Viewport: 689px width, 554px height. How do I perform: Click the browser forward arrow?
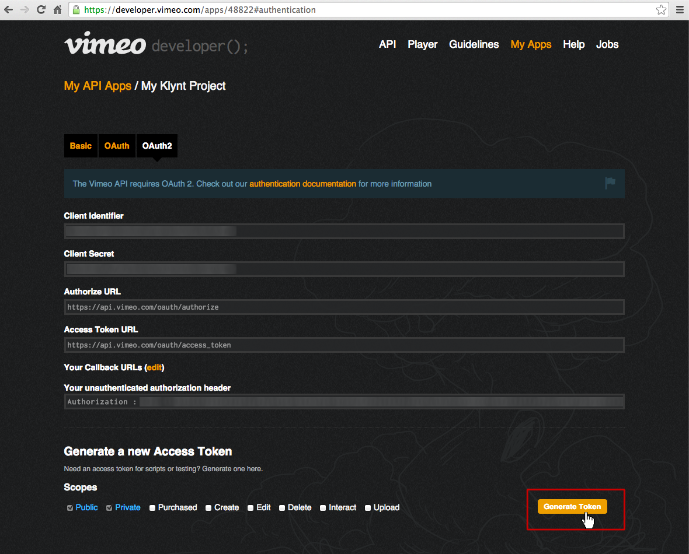click(x=25, y=10)
